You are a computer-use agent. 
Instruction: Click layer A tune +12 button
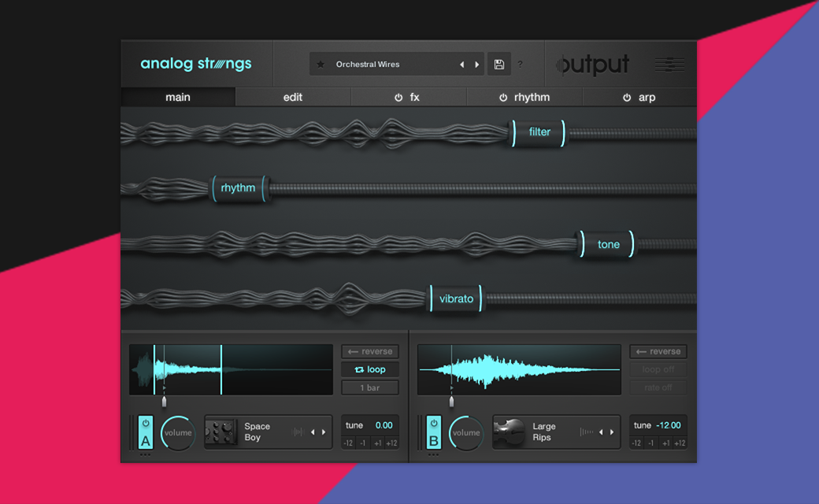[x=391, y=443]
